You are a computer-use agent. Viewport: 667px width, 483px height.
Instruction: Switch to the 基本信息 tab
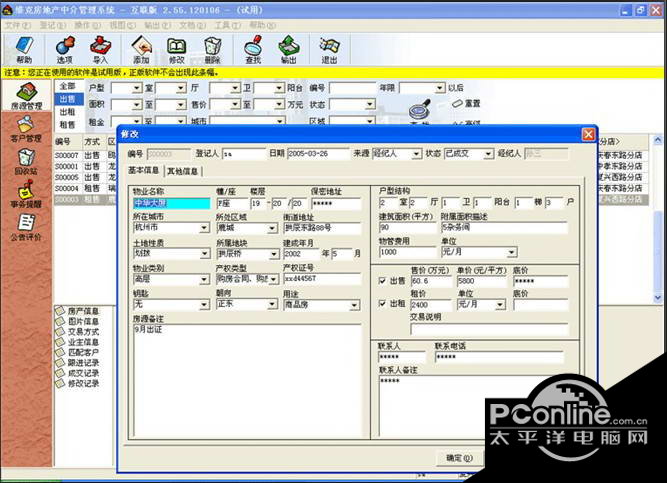[143, 170]
